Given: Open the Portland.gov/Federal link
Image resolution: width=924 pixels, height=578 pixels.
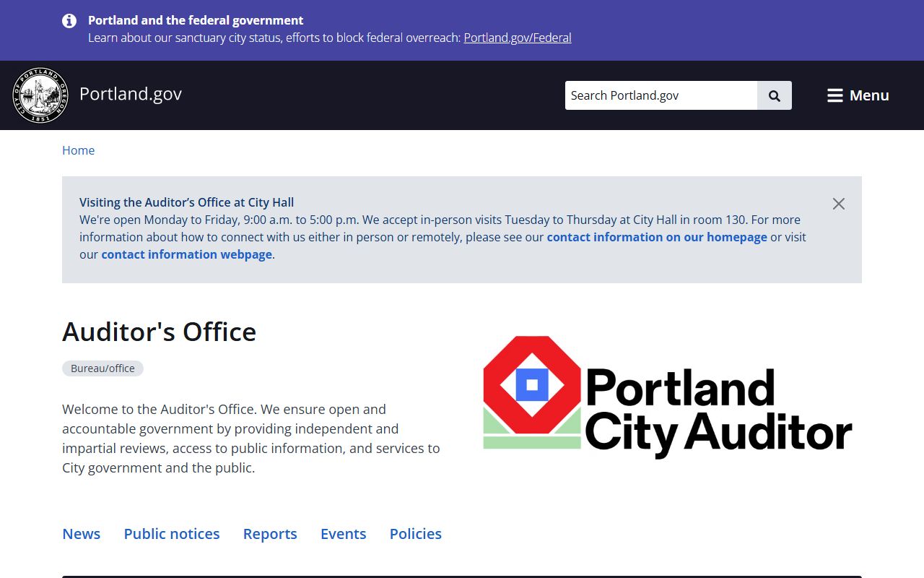Looking at the screenshot, I should [x=518, y=38].
